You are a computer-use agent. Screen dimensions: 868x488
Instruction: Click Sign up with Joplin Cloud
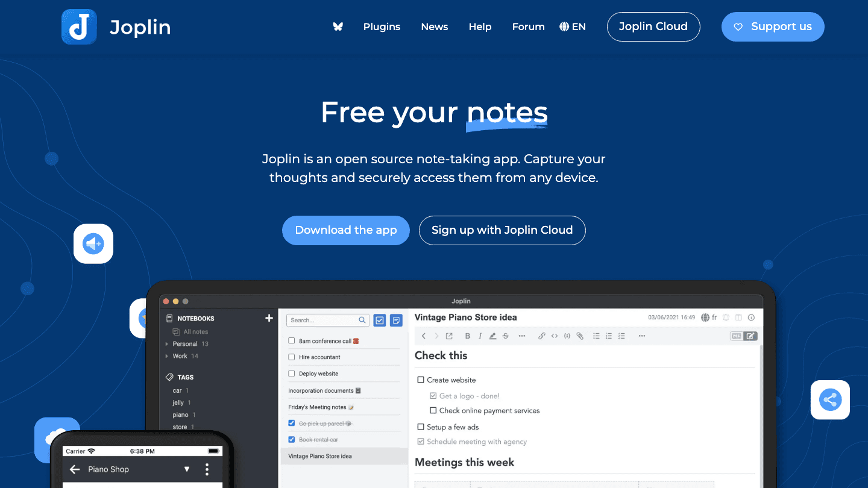click(x=502, y=230)
